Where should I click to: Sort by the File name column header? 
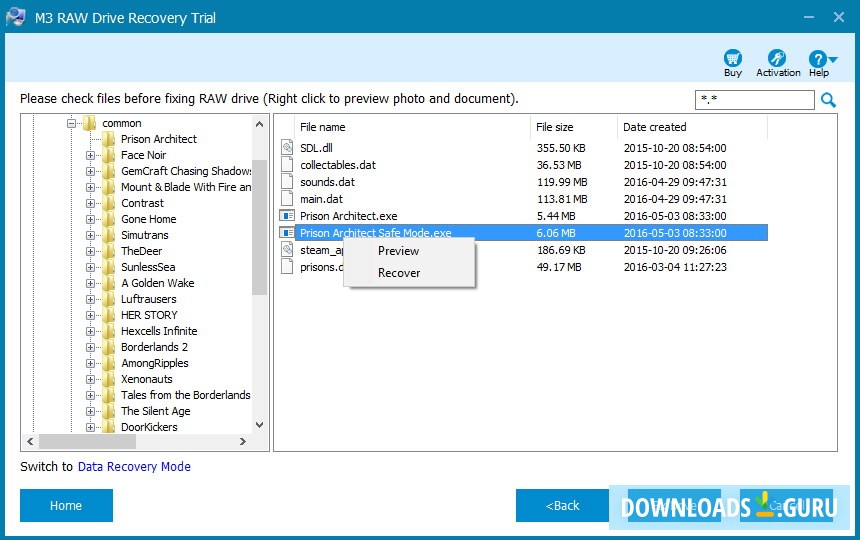coord(412,127)
